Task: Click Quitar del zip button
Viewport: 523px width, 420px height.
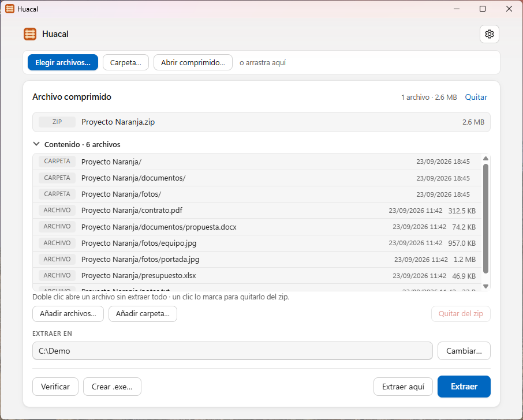Action: coord(461,314)
